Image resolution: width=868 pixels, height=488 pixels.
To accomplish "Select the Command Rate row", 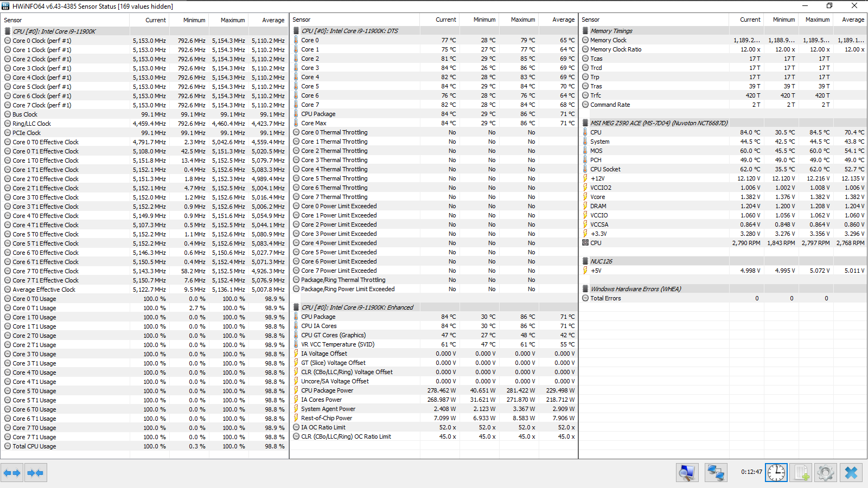I will pyautogui.click(x=724, y=105).
